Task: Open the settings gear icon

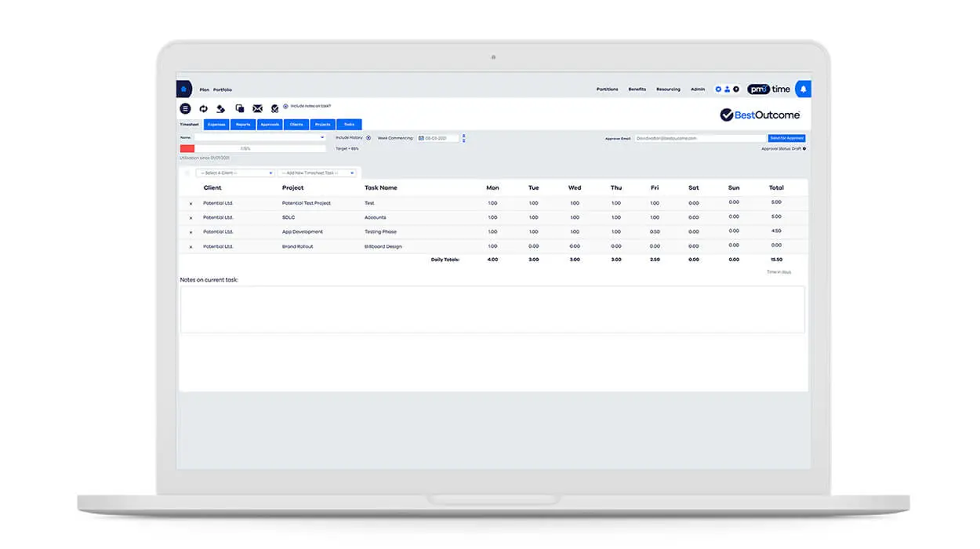Action: (718, 89)
